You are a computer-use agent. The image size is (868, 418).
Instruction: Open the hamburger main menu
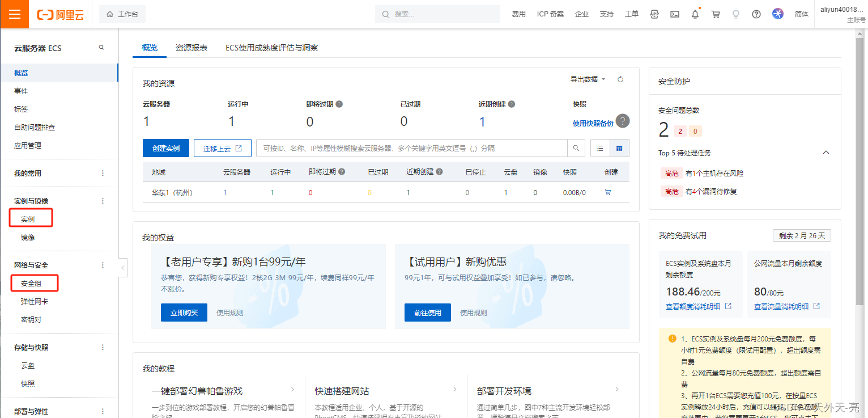coord(14,14)
